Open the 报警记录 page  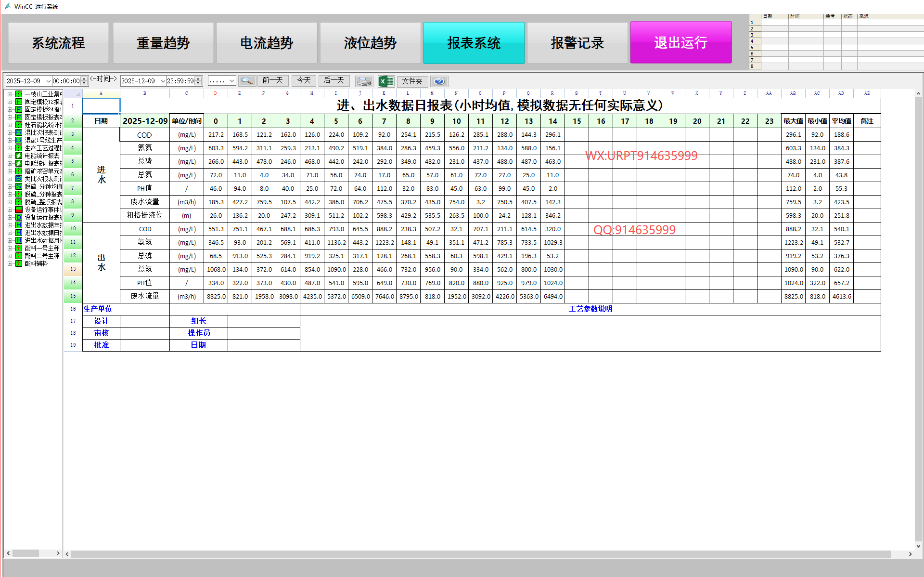point(577,43)
